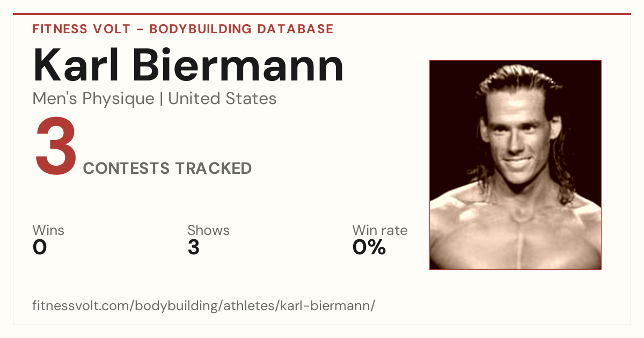Image resolution: width=644 pixels, height=338 pixels.
Task: Click Karl Biermann's portrait photo
Action: point(515,165)
